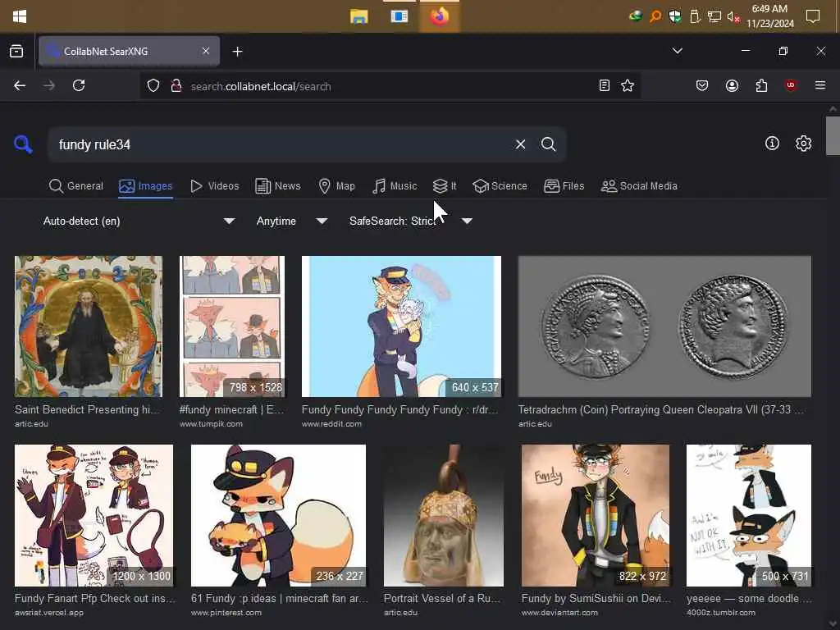Switch to the Science tab
The height and width of the screenshot is (630, 840).
[x=500, y=186]
